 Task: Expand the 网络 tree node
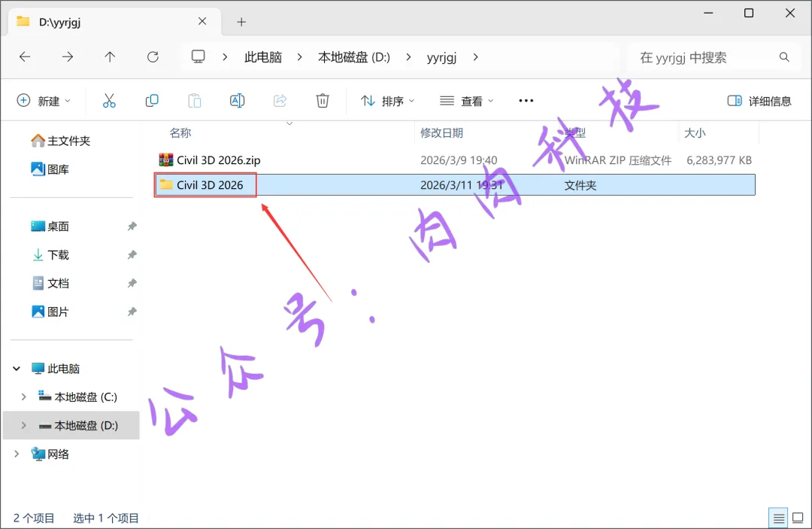tap(17, 454)
